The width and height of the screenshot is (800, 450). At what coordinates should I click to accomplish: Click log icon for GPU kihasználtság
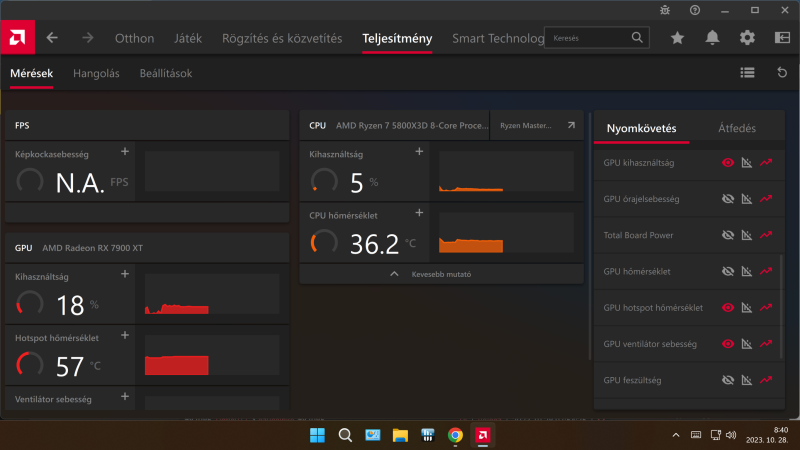point(746,163)
